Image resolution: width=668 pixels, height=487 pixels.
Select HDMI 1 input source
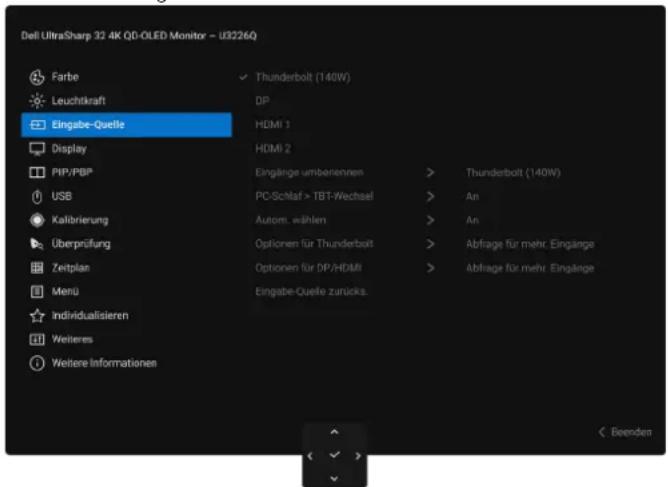tap(273, 125)
